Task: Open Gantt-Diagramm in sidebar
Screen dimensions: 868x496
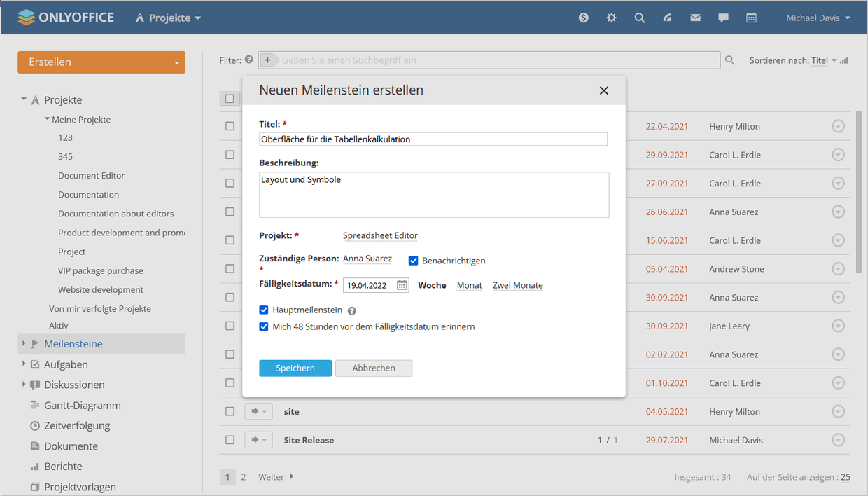Action: pyautogui.click(x=83, y=405)
